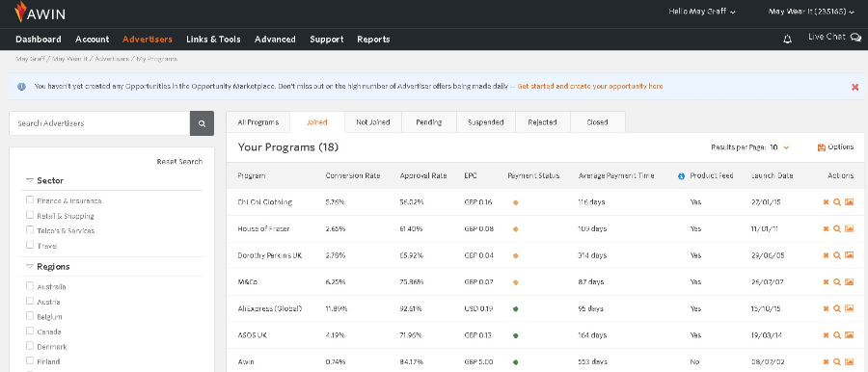
Task: Open AliExpress (Global) creatives image icon
Action: coord(849,308)
